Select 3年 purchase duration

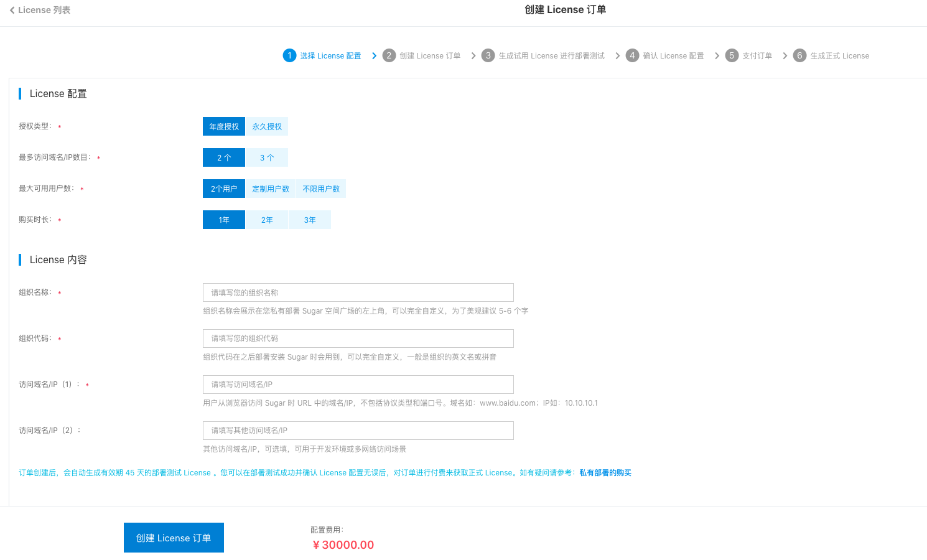310,220
